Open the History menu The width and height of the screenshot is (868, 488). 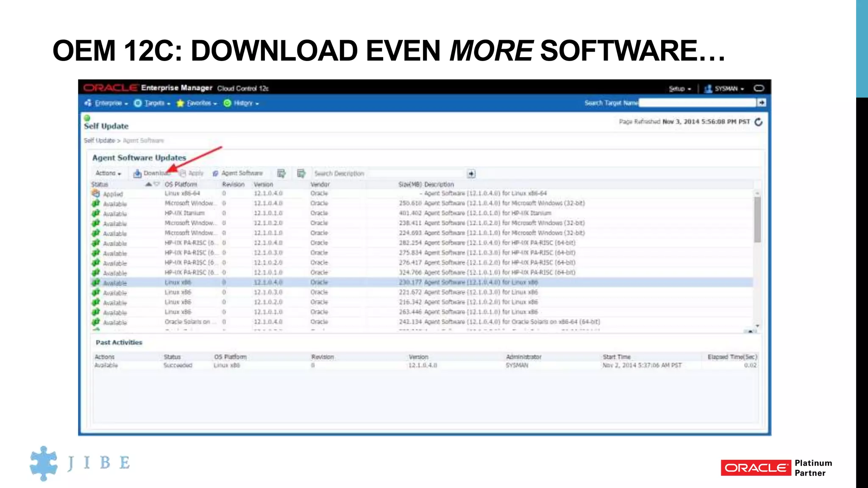tap(241, 103)
